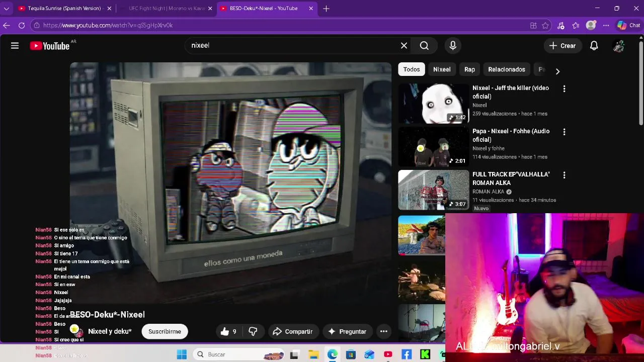
Task: Close the Tequila Sunrise browser tab
Action: [x=109, y=9]
